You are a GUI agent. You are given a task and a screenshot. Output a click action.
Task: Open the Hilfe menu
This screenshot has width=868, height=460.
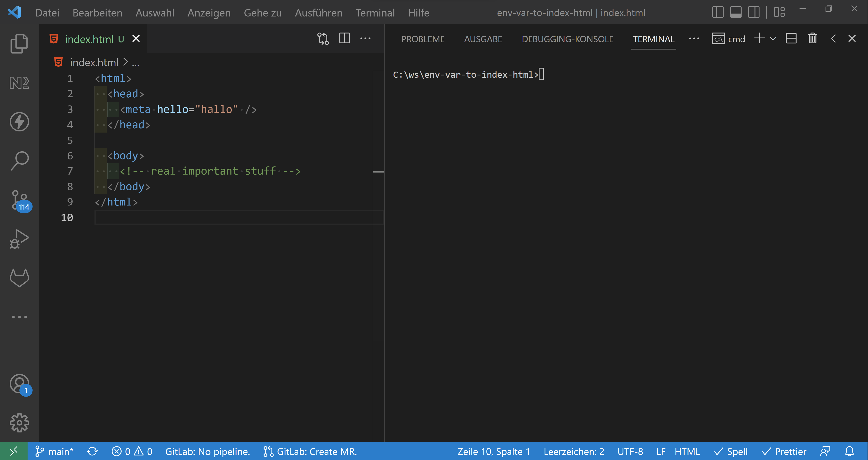[x=419, y=13]
